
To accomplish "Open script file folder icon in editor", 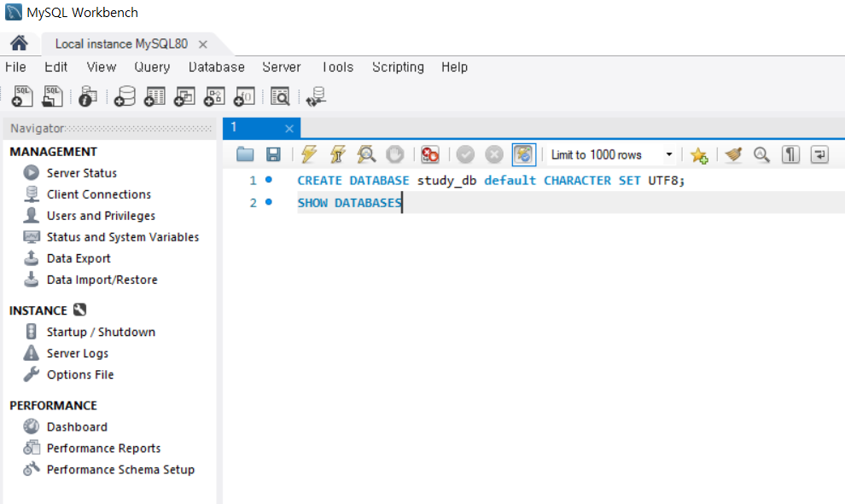I will click(x=245, y=154).
